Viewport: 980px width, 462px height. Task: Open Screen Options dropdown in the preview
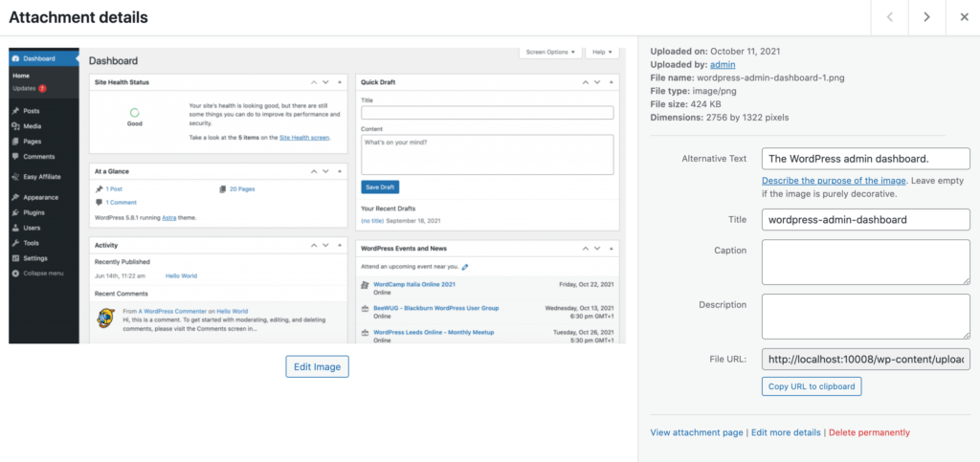pyautogui.click(x=550, y=53)
